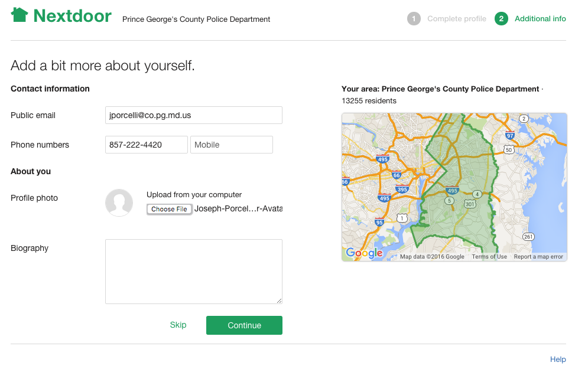
Task: Open the Mobile phone type dropdown
Action: click(231, 144)
